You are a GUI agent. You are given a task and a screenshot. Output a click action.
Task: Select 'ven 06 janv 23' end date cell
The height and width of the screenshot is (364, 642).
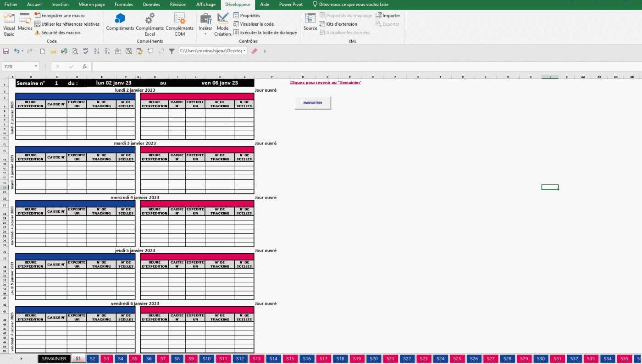coord(220,83)
